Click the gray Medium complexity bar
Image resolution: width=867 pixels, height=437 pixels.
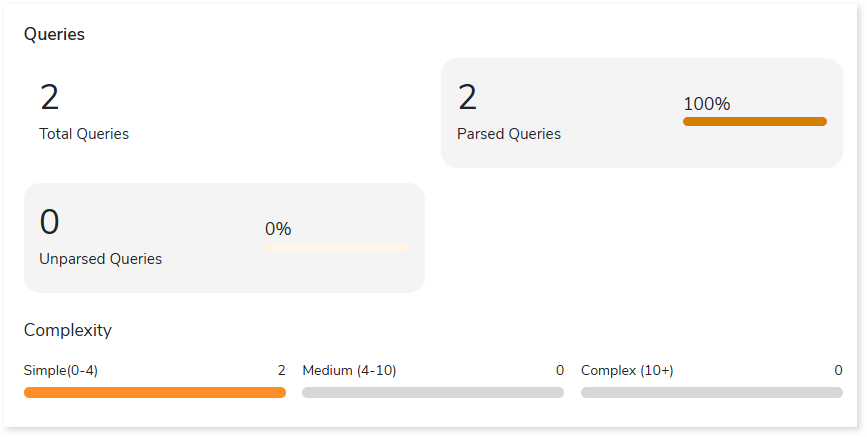433,393
